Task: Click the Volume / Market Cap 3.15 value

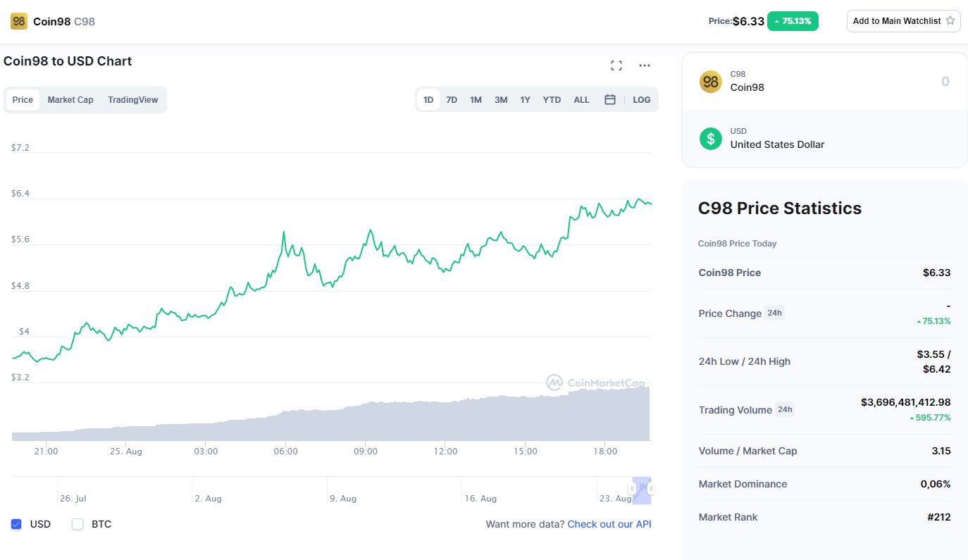Action: click(x=941, y=451)
